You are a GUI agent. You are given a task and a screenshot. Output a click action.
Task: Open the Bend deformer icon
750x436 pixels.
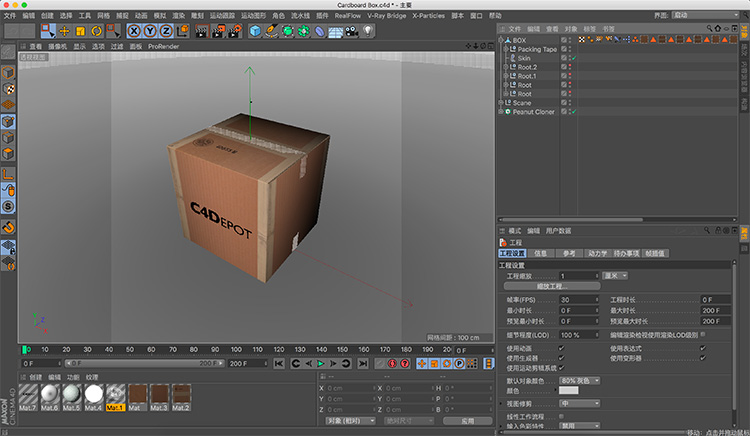[320, 31]
